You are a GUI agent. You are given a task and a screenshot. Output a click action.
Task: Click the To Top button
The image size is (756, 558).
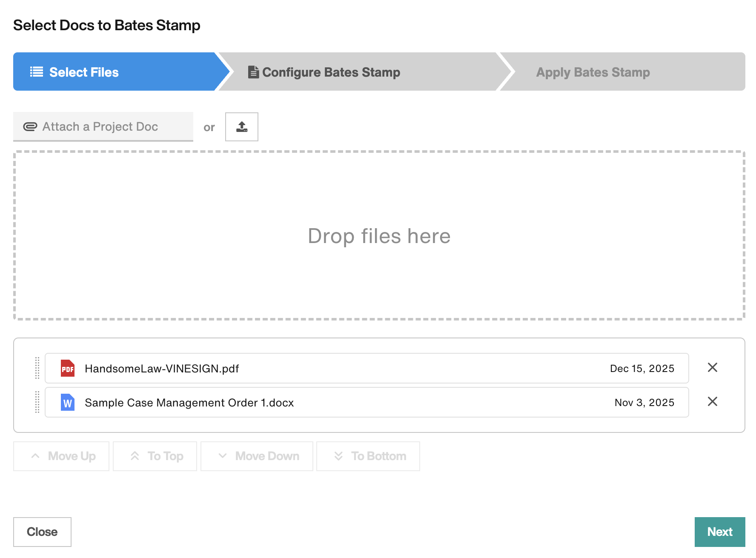tap(155, 456)
